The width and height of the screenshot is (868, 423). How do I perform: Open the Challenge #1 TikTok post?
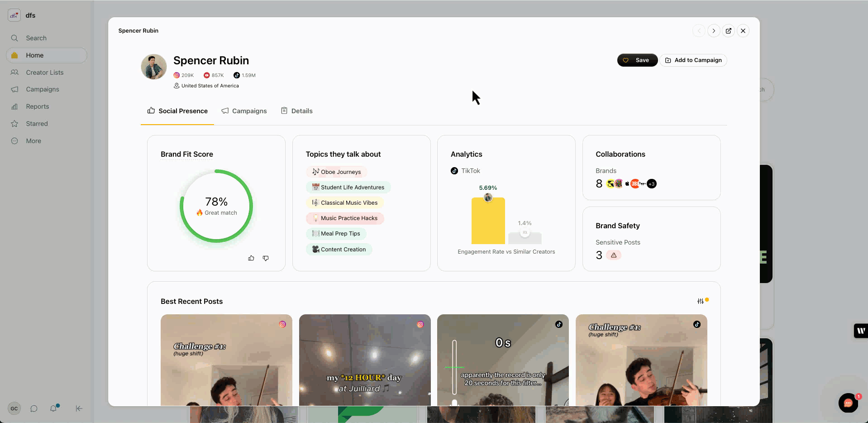(x=641, y=360)
